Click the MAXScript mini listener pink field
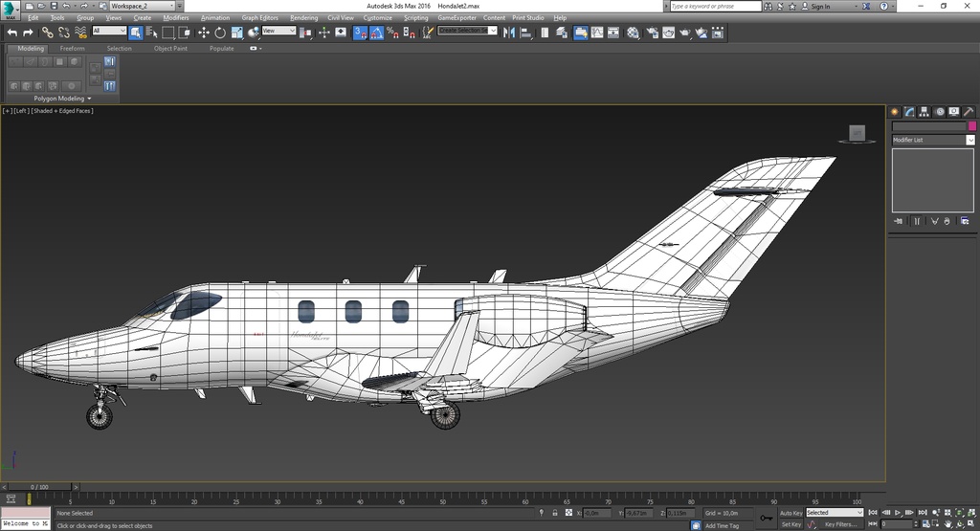Screen dimensions: 980x531 tap(25, 513)
